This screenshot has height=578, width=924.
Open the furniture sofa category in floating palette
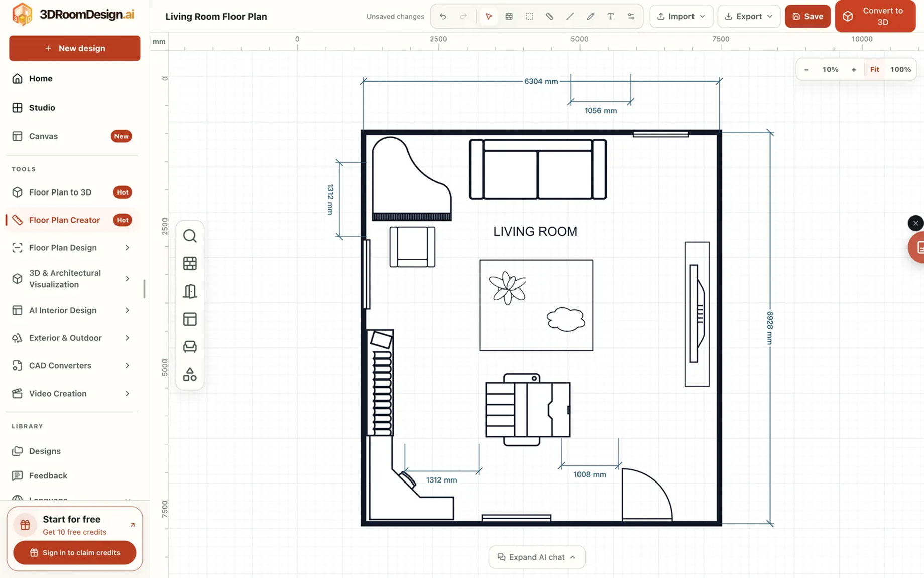[190, 347]
